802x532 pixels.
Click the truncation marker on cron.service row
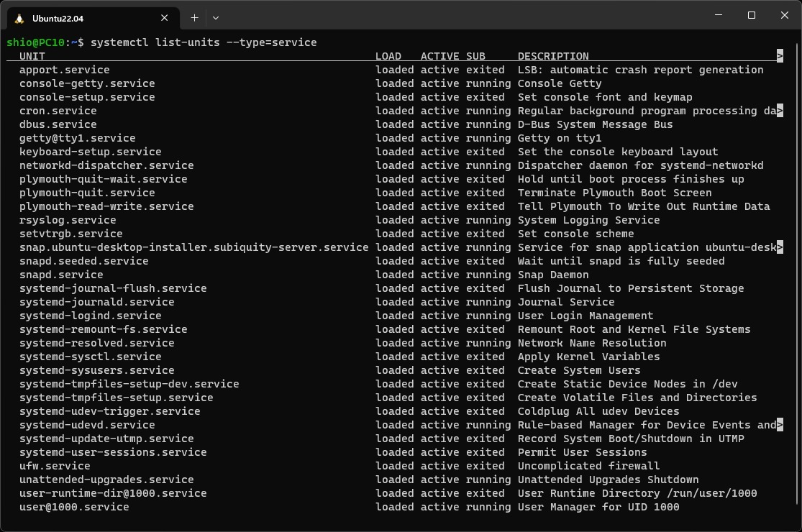[780, 111]
